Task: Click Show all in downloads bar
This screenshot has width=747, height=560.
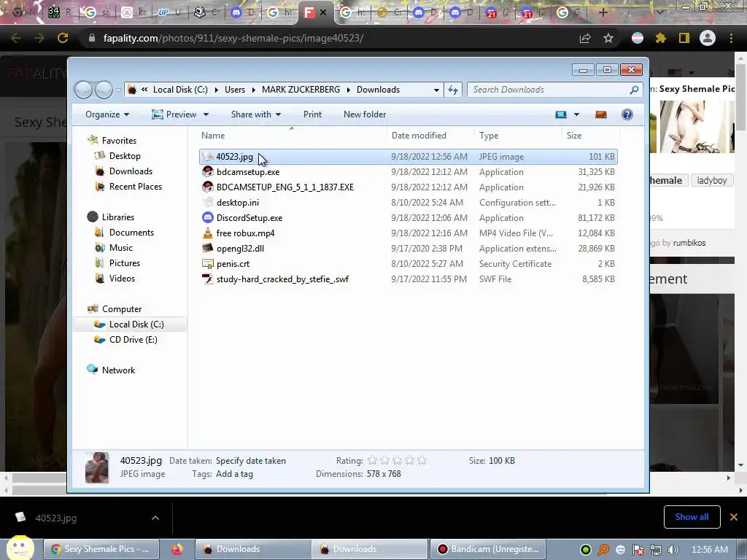Action: click(x=692, y=517)
